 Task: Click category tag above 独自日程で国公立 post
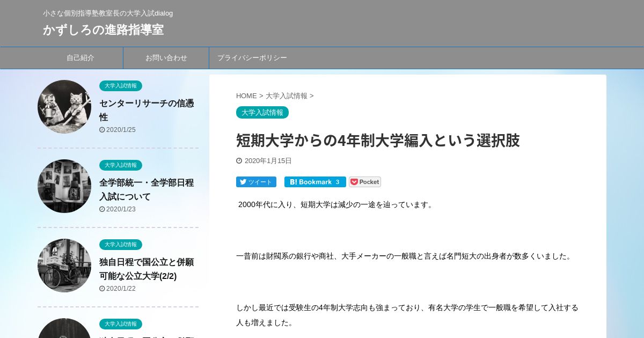121,245
